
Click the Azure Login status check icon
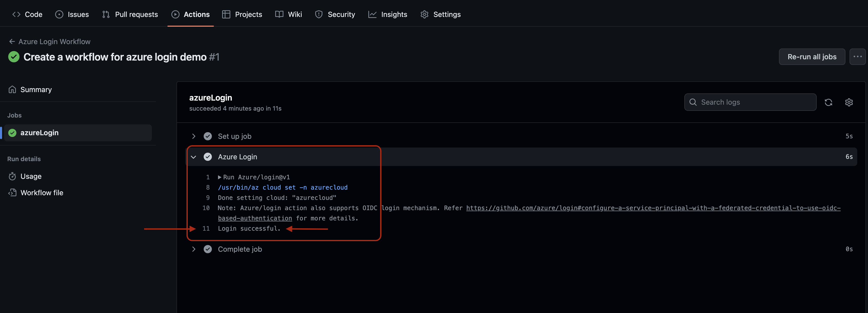(x=208, y=157)
